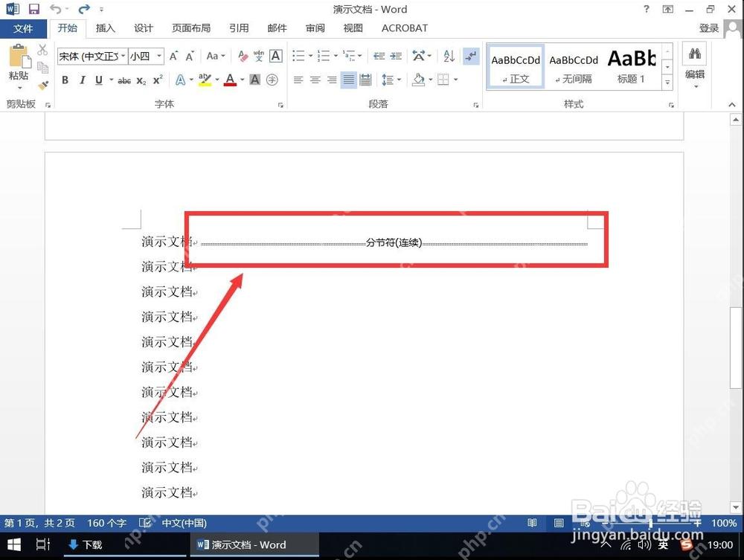Click the Save icon in quick access toolbar
This screenshot has height=560, width=744.
coord(33,9)
